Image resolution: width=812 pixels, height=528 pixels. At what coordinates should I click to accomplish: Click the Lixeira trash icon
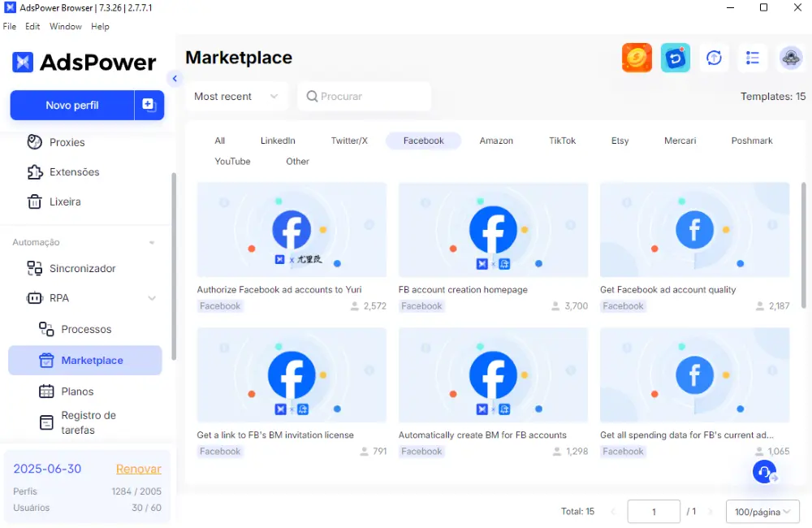34,201
